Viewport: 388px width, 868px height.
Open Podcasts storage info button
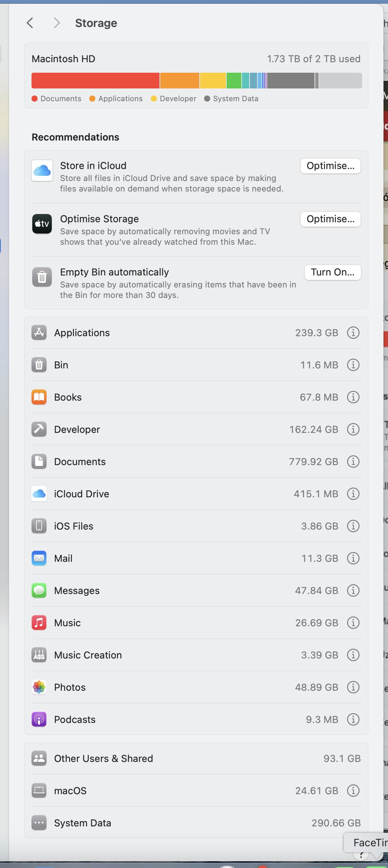pyautogui.click(x=353, y=719)
